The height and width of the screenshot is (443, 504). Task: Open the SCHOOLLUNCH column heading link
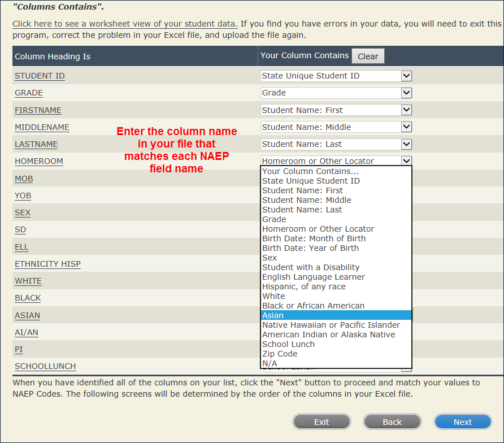(45, 367)
